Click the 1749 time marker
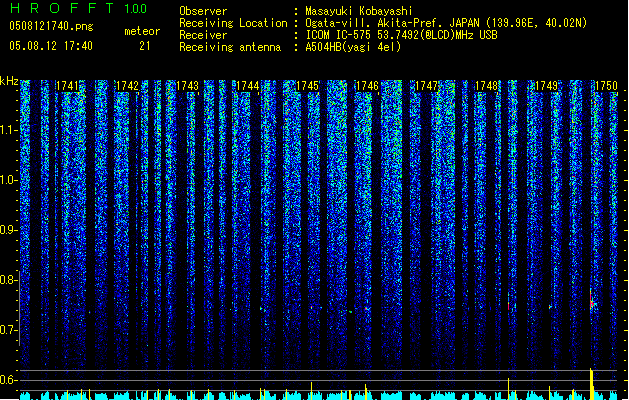 tap(546, 86)
